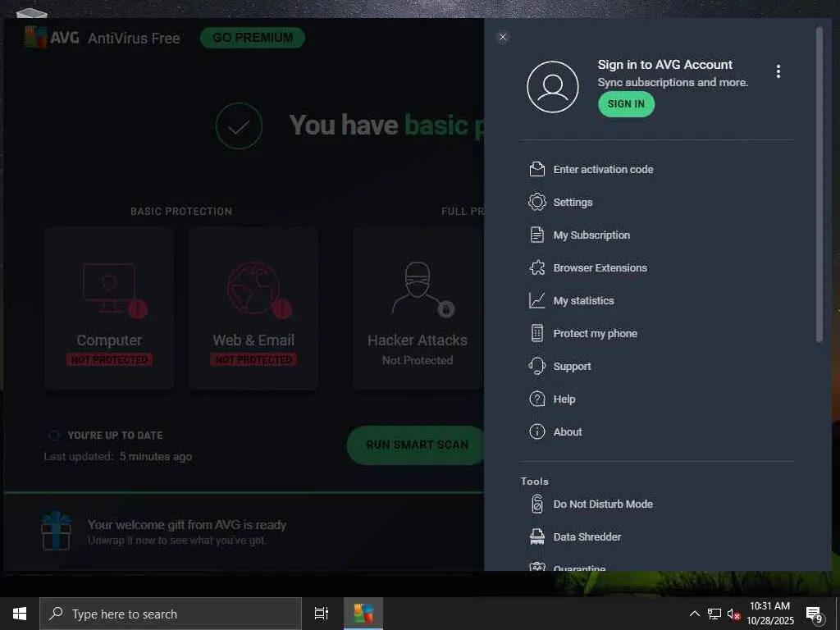Image resolution: width=840 pixels, height=630 pixels.
Task: Open the Help menu entry
Action: click(564, 399)
